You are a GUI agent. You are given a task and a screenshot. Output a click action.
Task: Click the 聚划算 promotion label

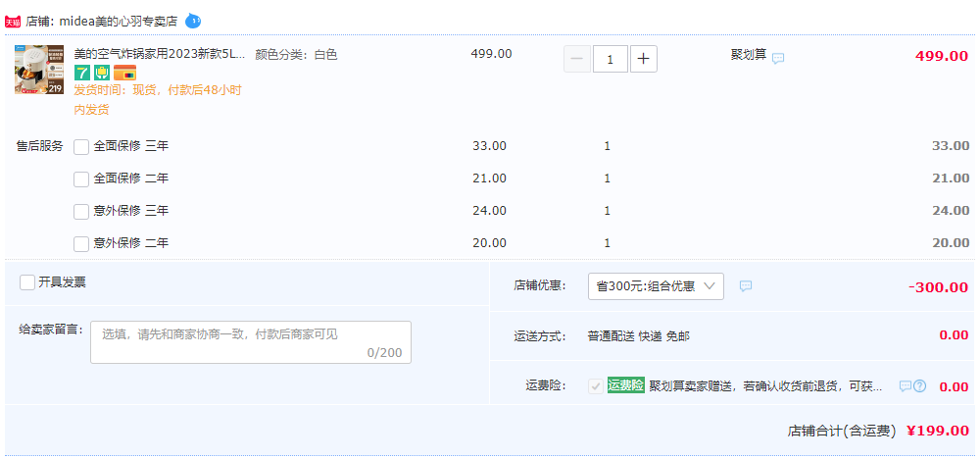click(x=749, y=54)
